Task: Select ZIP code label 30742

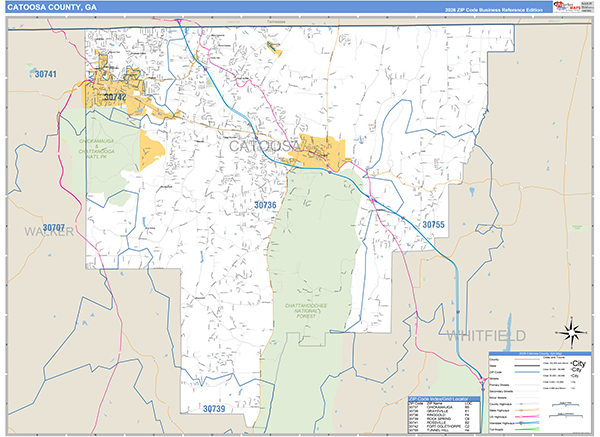Action: [x=115, y=97]
